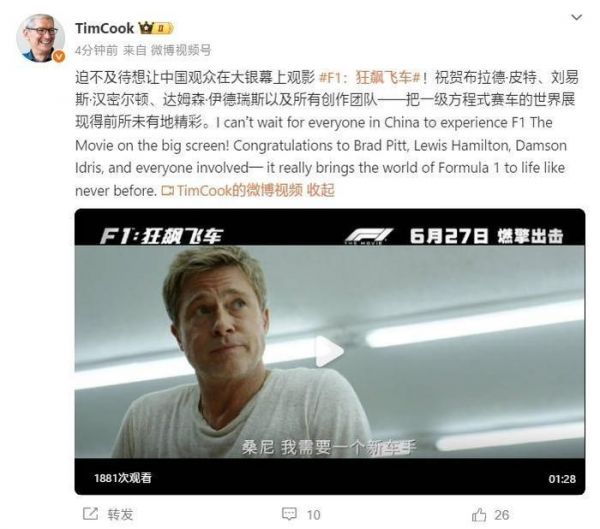
Task: Click the crown VIP badge beside TimCook
Action: (146, 27)
